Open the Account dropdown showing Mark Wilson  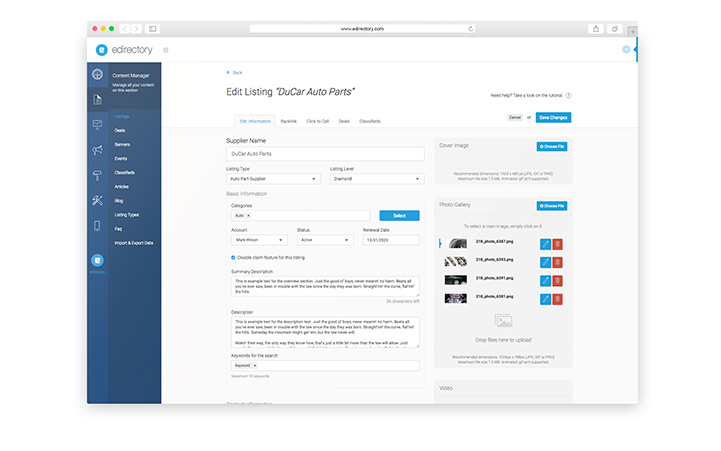coord(259,240)
